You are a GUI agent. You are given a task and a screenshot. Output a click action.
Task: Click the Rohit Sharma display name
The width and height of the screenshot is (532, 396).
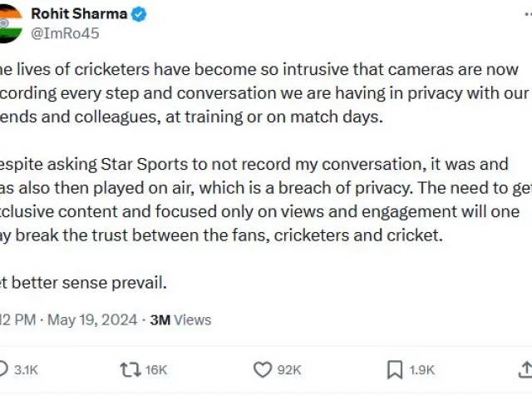(x=79, y=14)
